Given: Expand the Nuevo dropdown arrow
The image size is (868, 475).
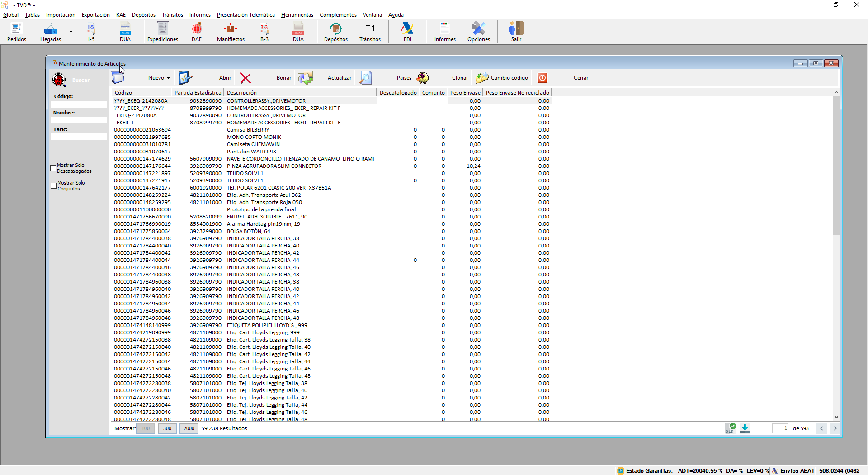Looking at the screenshot, I should point(168,78).
